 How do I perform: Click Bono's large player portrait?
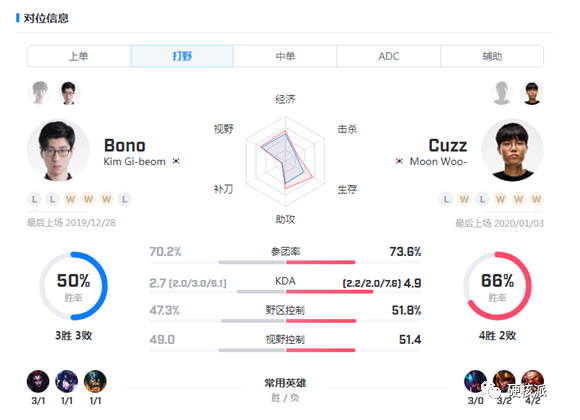[58, 150]
